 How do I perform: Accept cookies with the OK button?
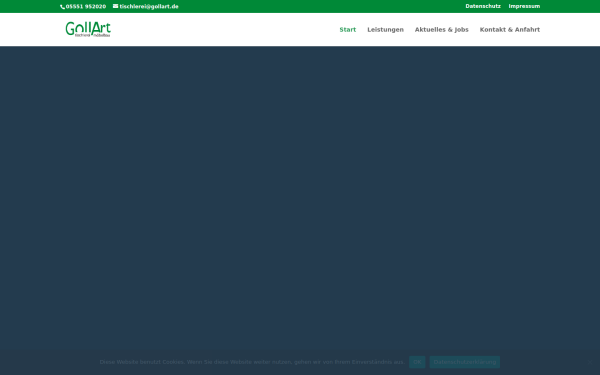417,362
